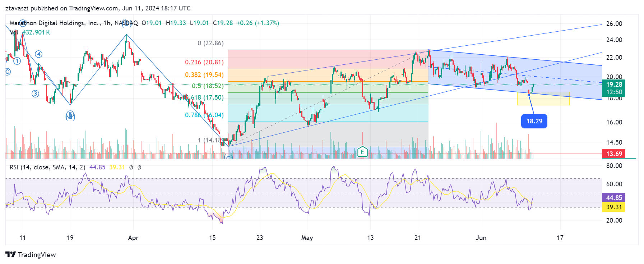Viewport: 644px width, 264px height.
Task: Click the Apr label on the time axis
Action: [133, 238]
